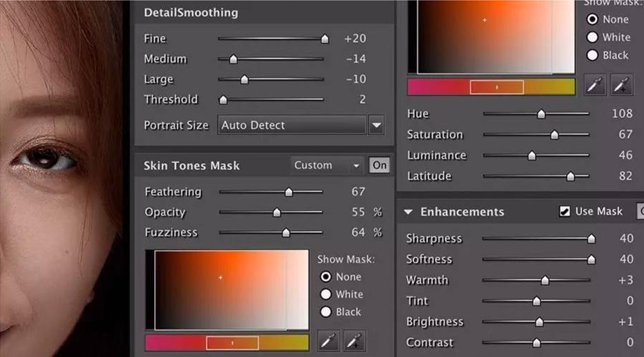
Task: Open the Skin Tones Mask Custom preset dropdown
Action: (x=327, y=165)
